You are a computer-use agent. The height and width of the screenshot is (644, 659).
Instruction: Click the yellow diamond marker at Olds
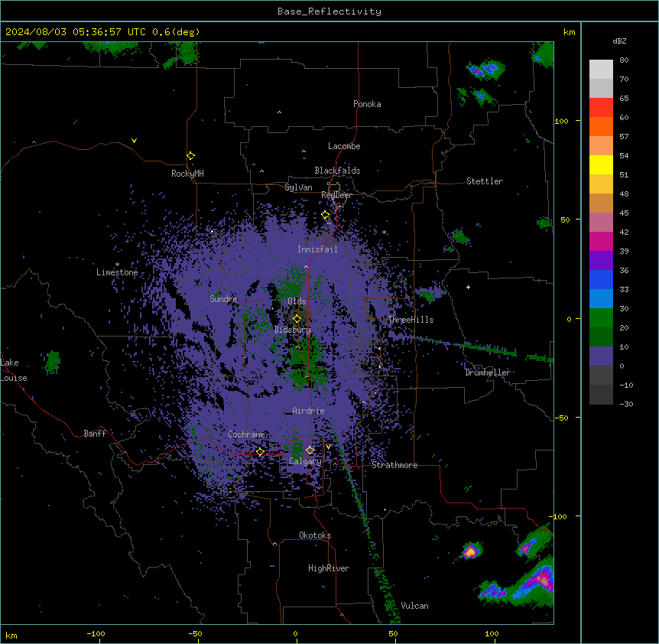click(x=297, y=318)
